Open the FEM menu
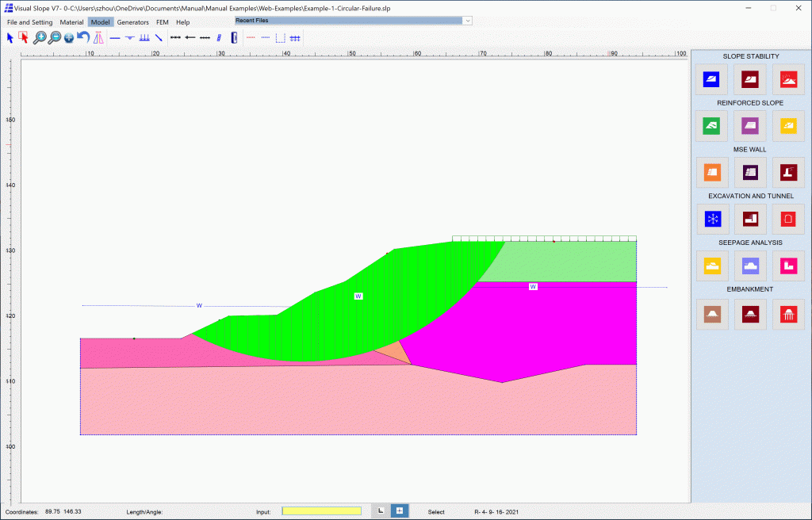This screenshot has height=520, width=812. click(x=162, y=21)
